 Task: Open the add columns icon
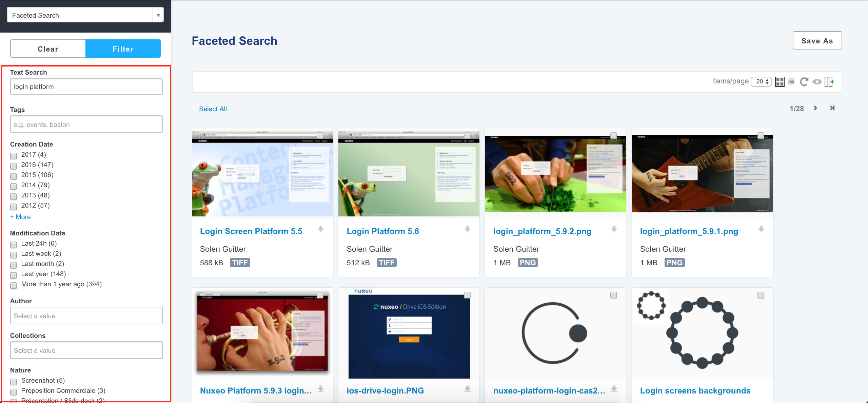[829, 82]
